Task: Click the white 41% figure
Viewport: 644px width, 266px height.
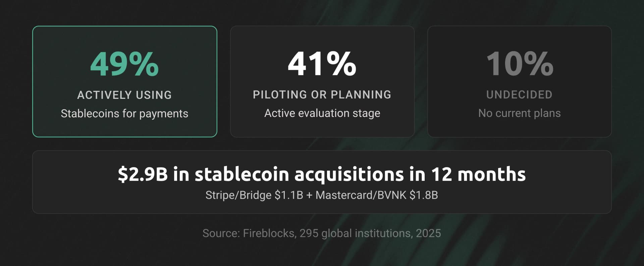Action: pyautogui.click(x=322, y=64)
